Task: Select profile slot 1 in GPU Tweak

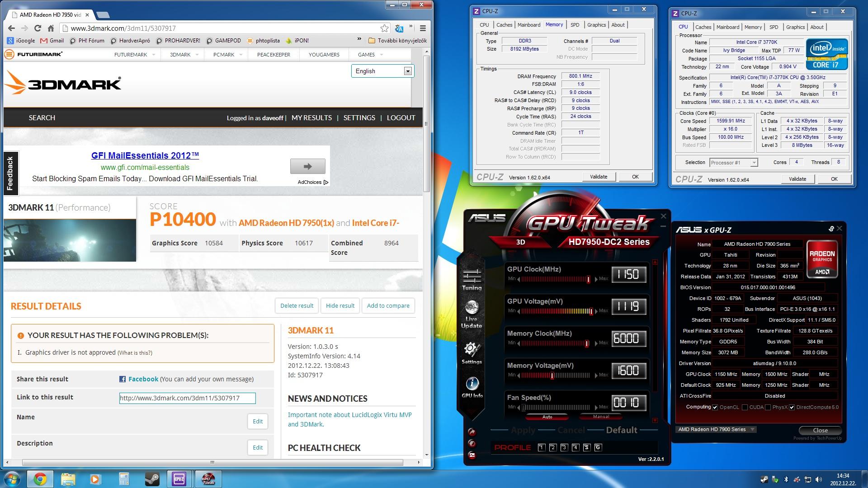Action: point(541,447)
